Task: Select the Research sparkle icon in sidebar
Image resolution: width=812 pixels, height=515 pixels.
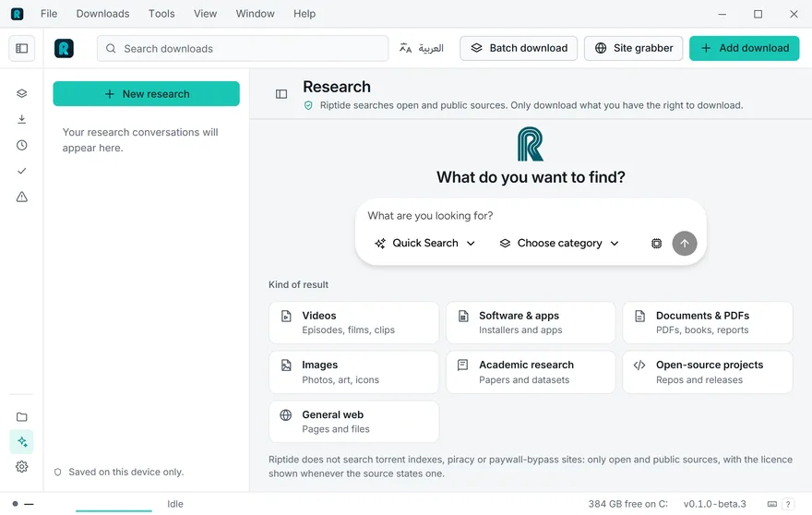Action: [22, 442]
